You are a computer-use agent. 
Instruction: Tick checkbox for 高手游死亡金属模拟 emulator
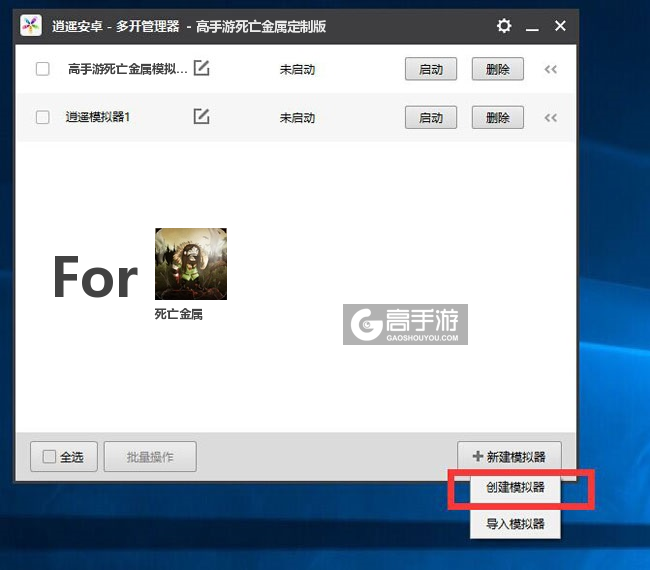point(43,69)
